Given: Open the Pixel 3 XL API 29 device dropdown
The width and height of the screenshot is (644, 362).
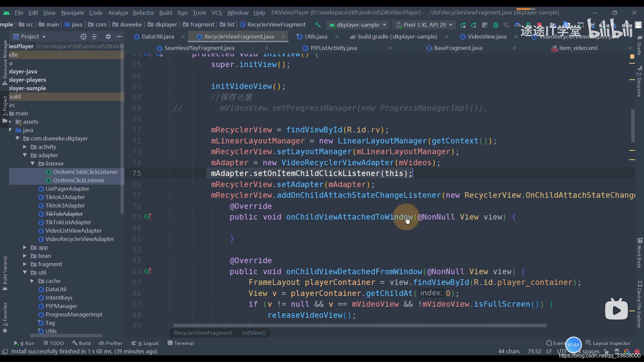Looking at the screenshot, I should (x=424, y=25).
